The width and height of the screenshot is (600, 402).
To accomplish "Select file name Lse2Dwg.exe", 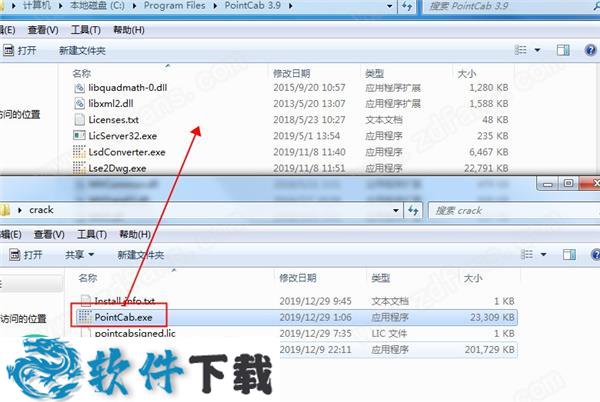I will pos(117,168).
